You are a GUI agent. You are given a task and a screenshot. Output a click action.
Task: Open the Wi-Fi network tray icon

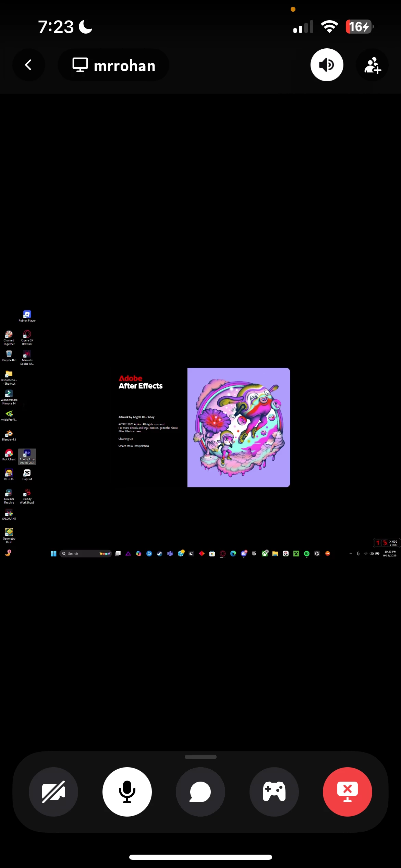[x=366, y=554]
